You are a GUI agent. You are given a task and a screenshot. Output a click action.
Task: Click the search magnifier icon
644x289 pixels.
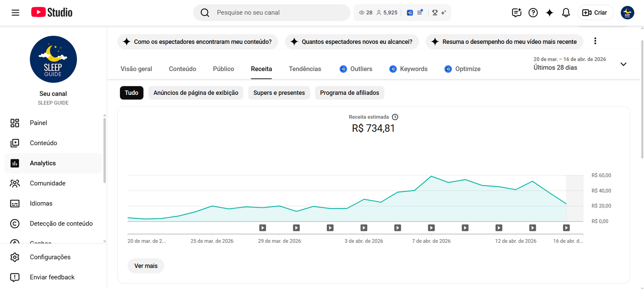pyautogui.click(x=205, y=12)
